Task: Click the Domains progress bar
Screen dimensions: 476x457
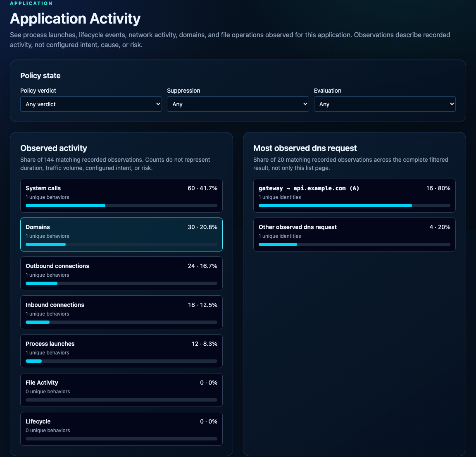Action: (x=121, y=244)
